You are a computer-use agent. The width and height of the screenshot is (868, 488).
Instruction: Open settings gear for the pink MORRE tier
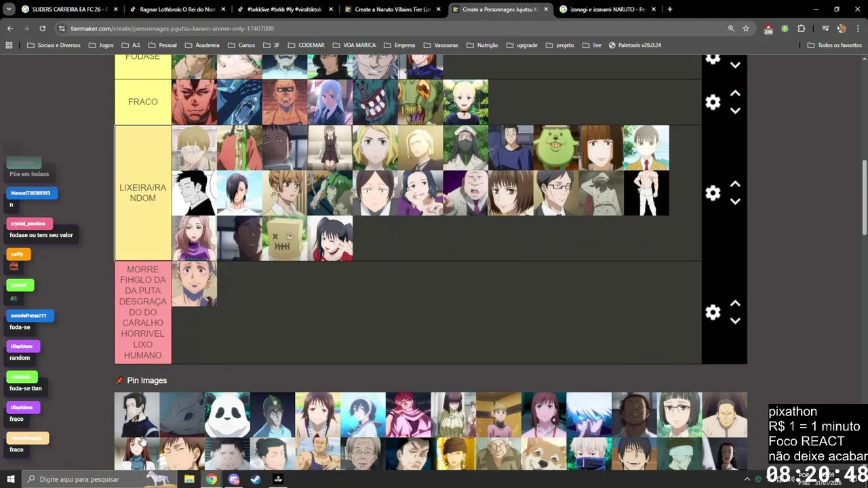(713, 312)
